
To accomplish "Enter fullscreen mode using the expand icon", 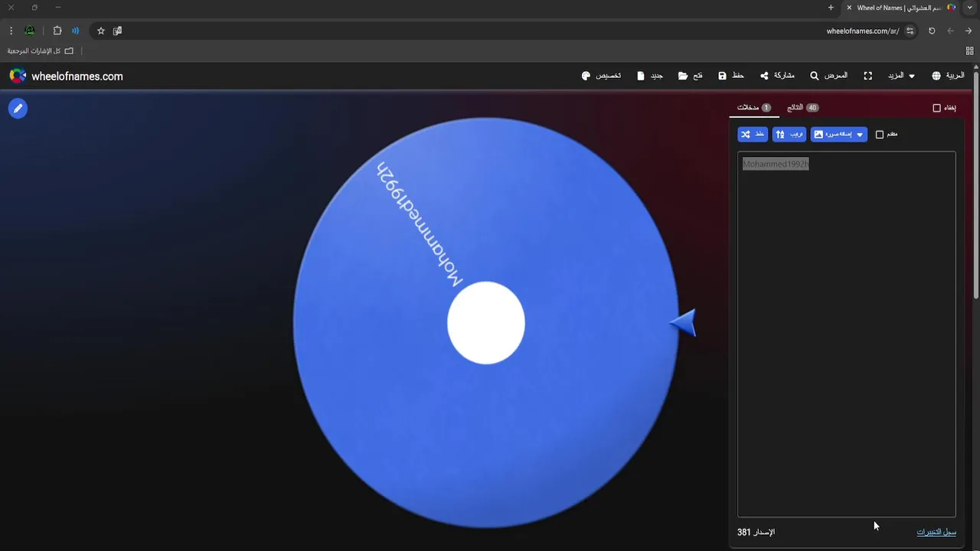I will tap(868, 76).
